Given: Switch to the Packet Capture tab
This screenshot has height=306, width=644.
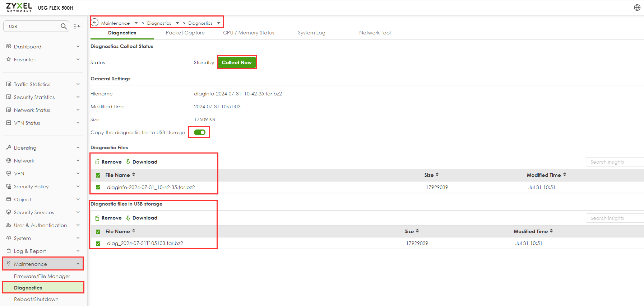Looking at the screenshot, I should 185,33.
